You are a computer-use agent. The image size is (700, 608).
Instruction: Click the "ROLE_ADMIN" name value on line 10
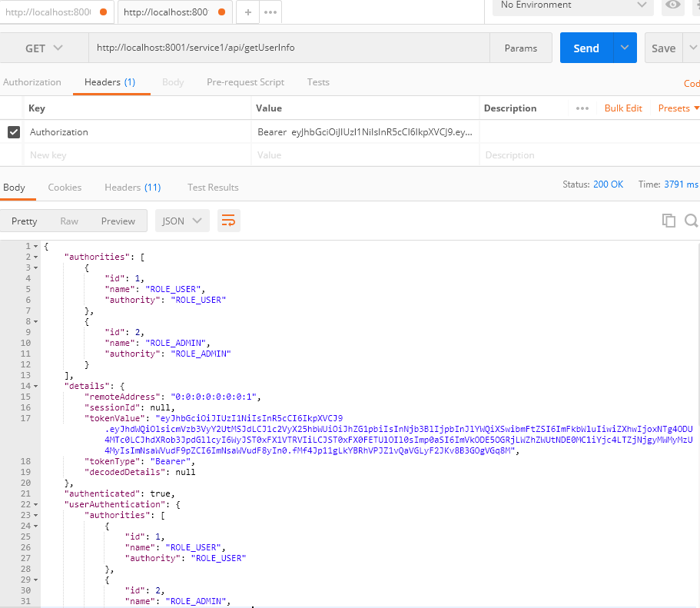tap(175, 343)
